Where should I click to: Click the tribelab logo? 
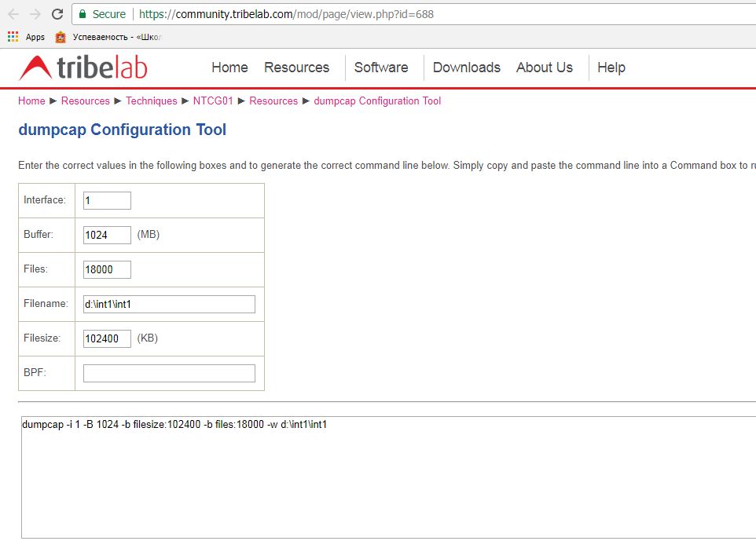(x=83, y=68)
